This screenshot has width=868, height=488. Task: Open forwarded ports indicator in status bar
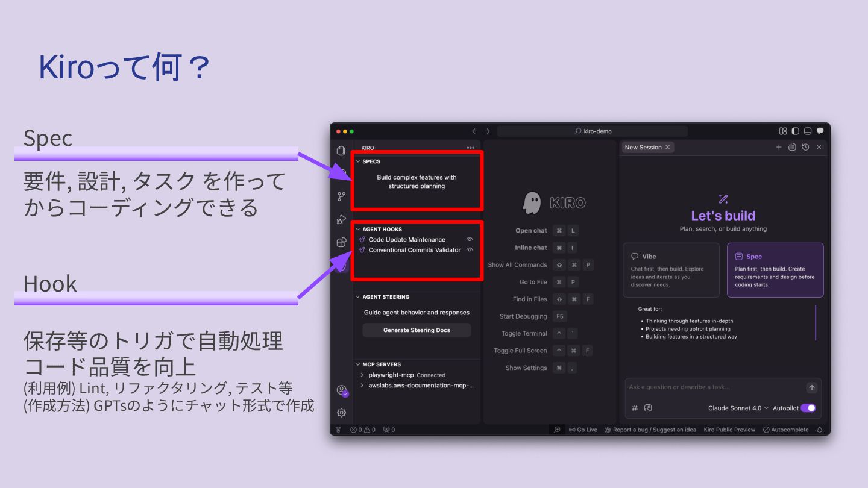(x=389, y=430)
